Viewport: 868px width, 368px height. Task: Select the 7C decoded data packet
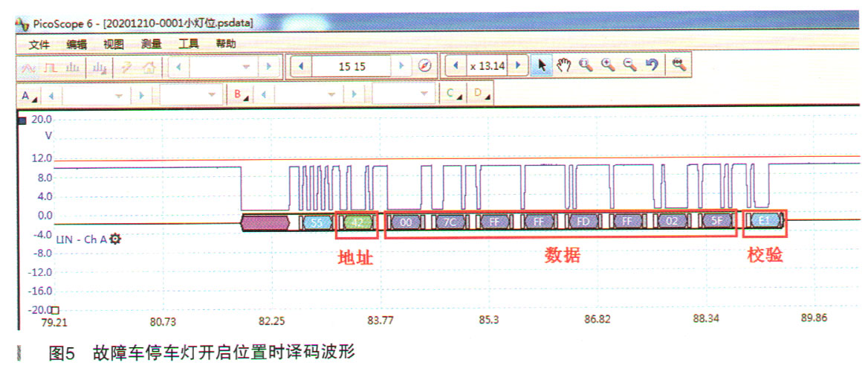(x=450, y=222)
